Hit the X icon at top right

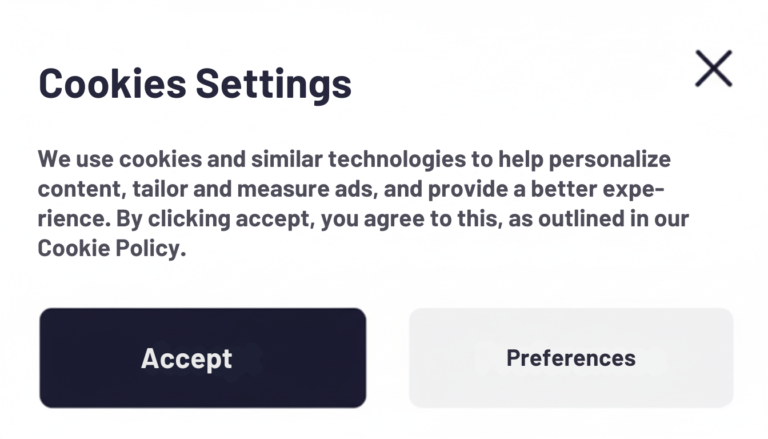pyautogui.click(x=713, y=69)
